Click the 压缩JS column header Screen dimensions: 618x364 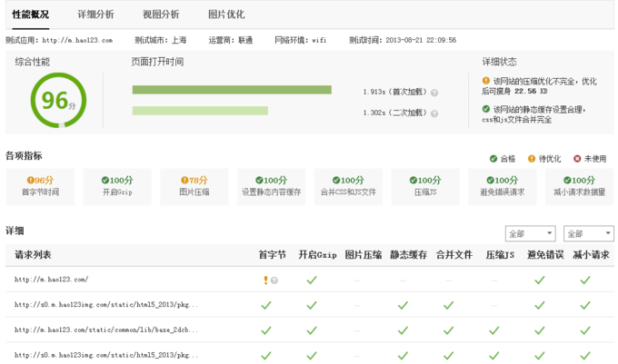click(x=500, y=255)
